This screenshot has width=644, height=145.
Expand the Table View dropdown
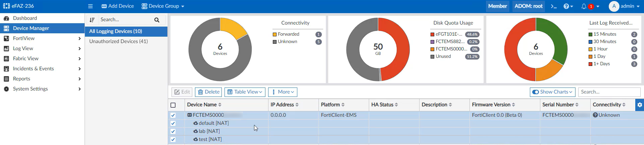pos(245,92)
